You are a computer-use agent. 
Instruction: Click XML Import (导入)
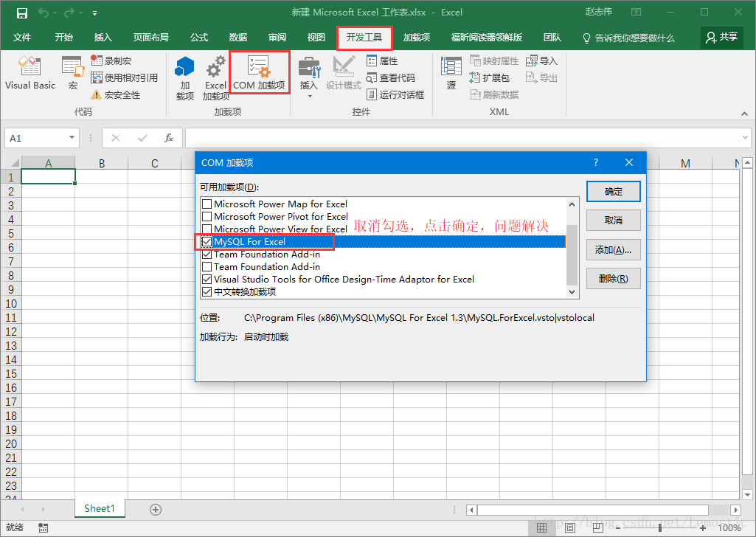pyautogui.click(x=542, y=60)
